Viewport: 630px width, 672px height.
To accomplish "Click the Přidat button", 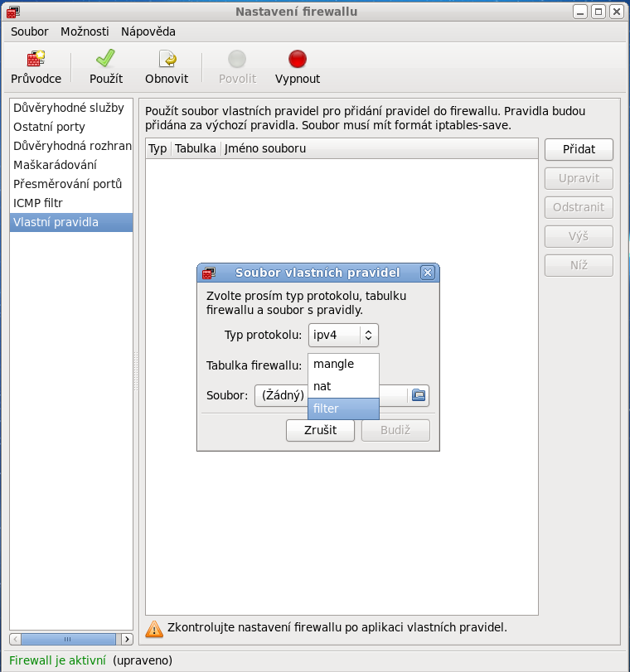I will pos(579,150).
